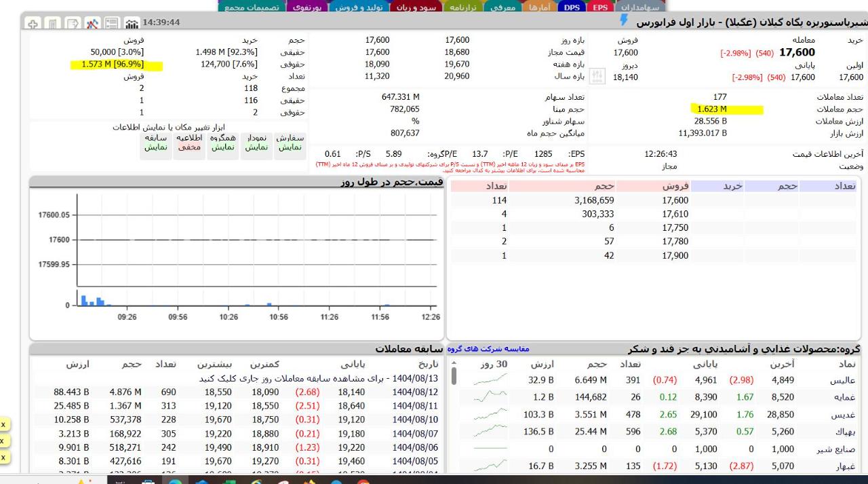Open the غدیس symbol link in group table

[843, 414]
